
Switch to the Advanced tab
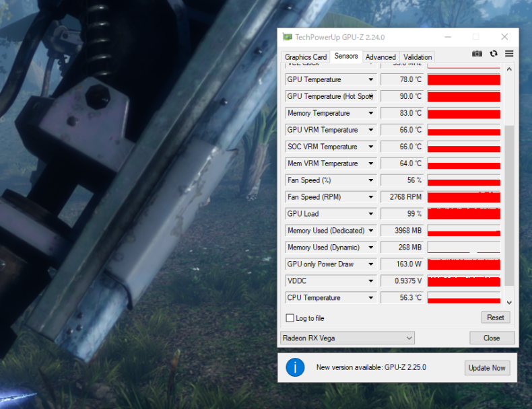tap(380, 57)
